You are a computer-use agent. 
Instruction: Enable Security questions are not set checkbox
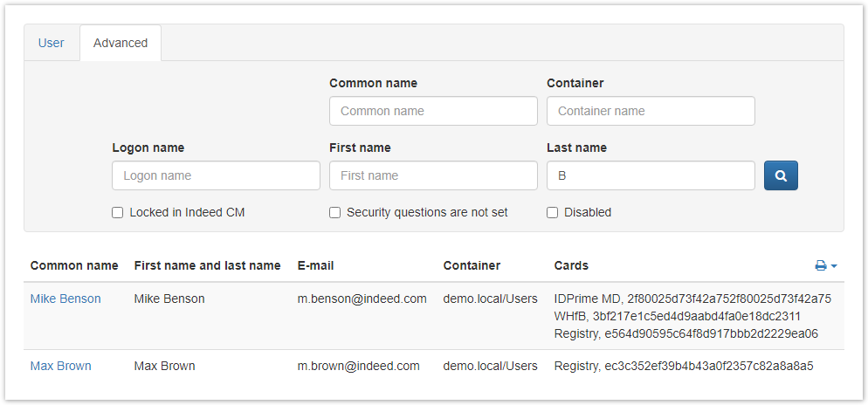tap(334, 213)
